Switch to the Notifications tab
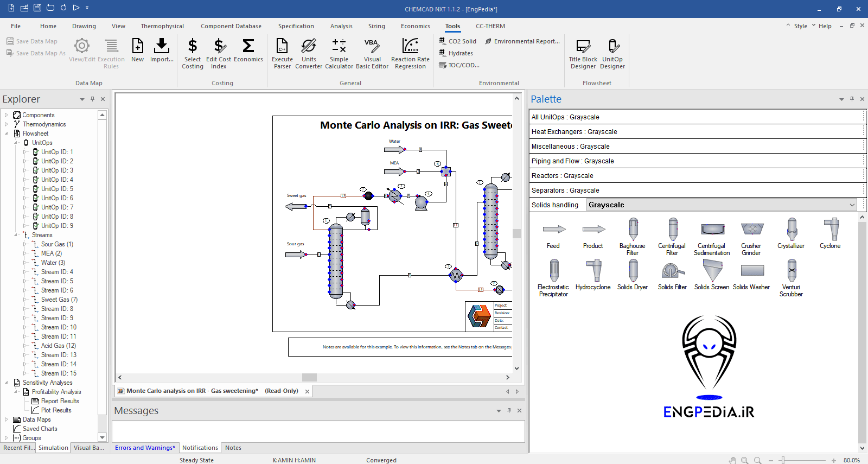The image size is (868, 464). pyautogui.click(x=200, y=448)
